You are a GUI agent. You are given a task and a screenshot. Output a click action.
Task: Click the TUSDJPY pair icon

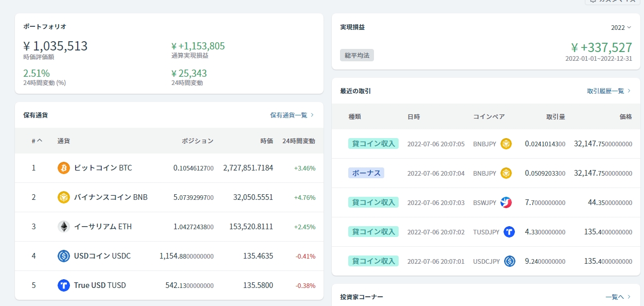(509, 232)
